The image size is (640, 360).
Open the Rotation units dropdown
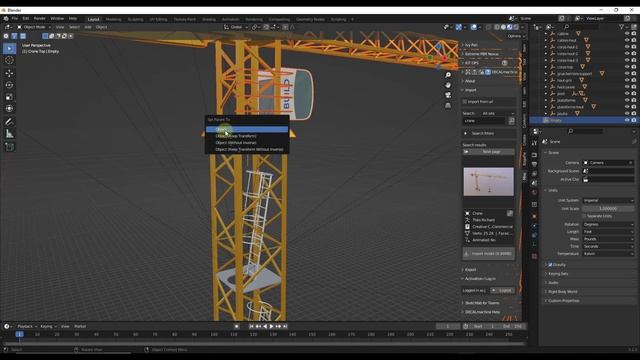click(608, 224)
